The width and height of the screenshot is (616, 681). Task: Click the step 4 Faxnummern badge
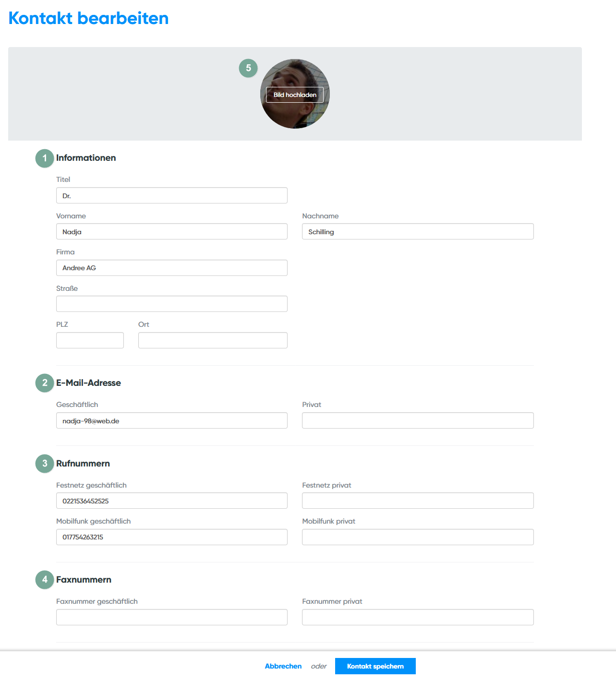click(x=45, y=580)
